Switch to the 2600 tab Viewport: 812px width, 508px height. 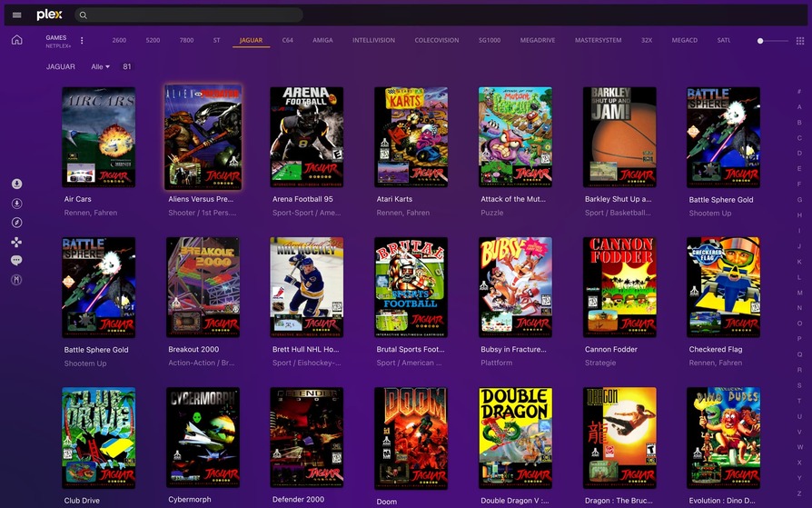(119, 40)
